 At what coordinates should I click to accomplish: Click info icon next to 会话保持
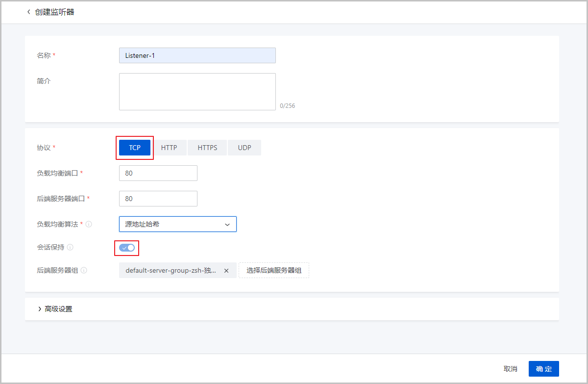click(x=70, y=247)
